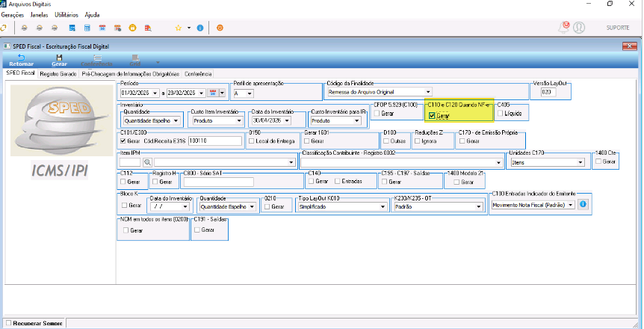Click the round yellow lock toolbar icon
644x329 pixels.
pyautogui.click(x=133, y=28)
